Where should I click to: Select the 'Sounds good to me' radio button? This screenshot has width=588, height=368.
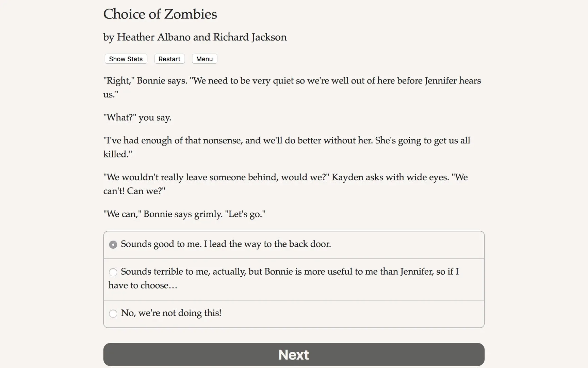(113, 245)
